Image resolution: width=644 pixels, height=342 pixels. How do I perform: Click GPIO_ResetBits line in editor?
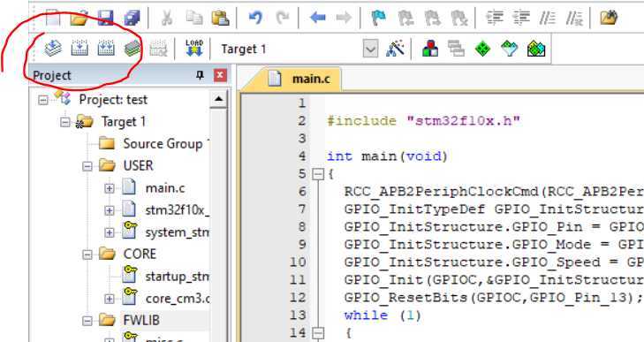[494, 297]
